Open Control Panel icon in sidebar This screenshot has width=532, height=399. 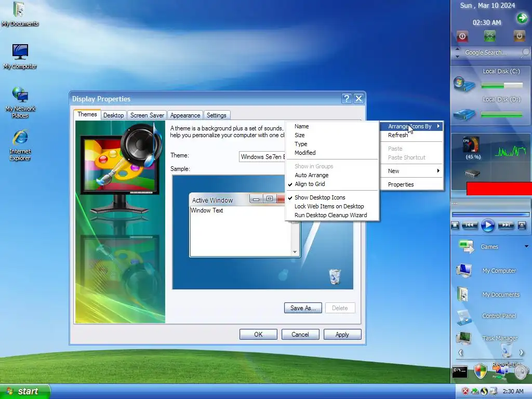pyautogui.click(x=464, y=316)
